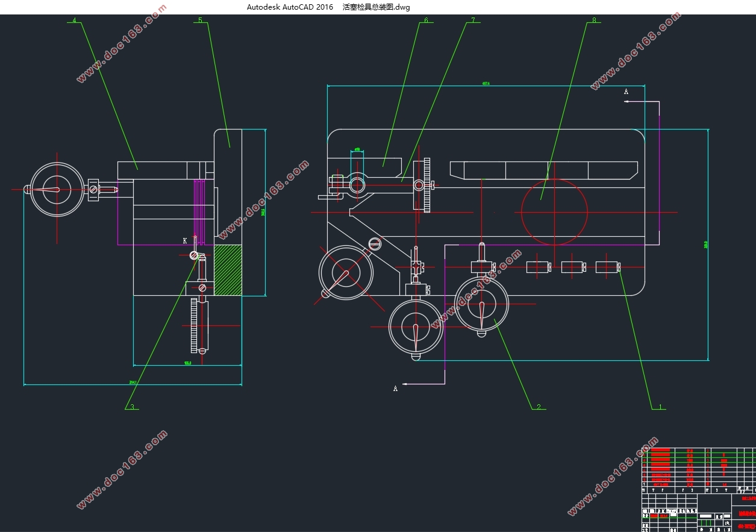Select the green hatched section area
This screenshot has width=756, height=532.
pyautogui.click(x=228, y=270)
